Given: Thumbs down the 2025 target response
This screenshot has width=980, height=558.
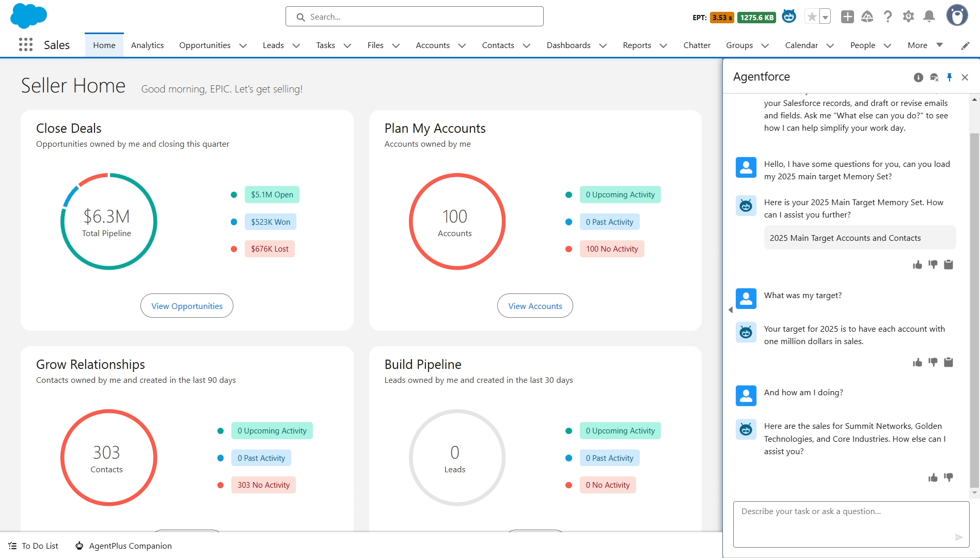Looking at the screenshot, I should pos(933,363).
